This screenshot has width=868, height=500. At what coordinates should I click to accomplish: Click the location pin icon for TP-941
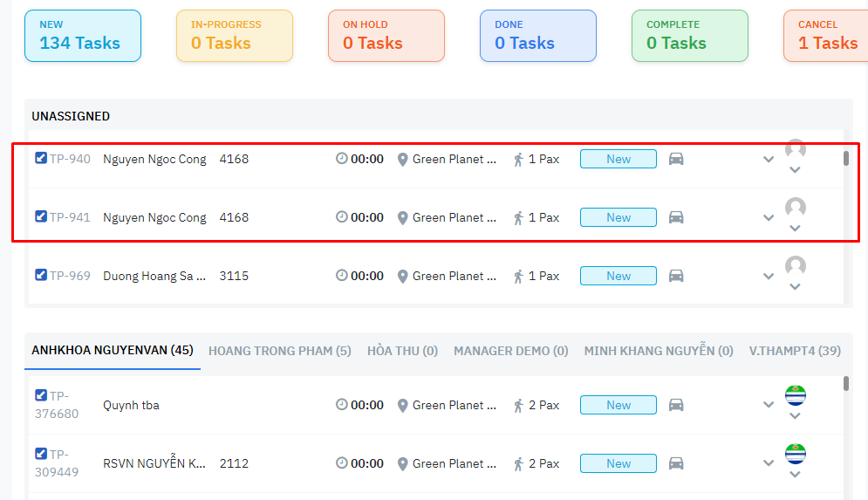403,218
